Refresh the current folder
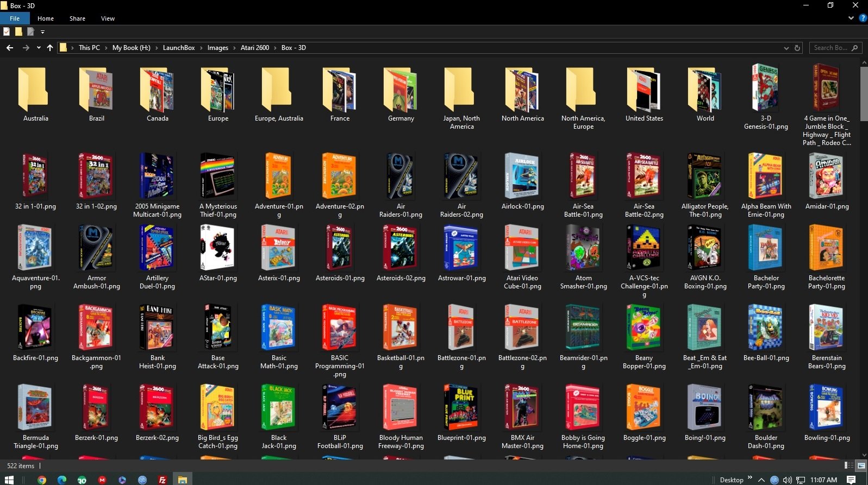Viewport: 868px width, 485px height. [797, 48]
